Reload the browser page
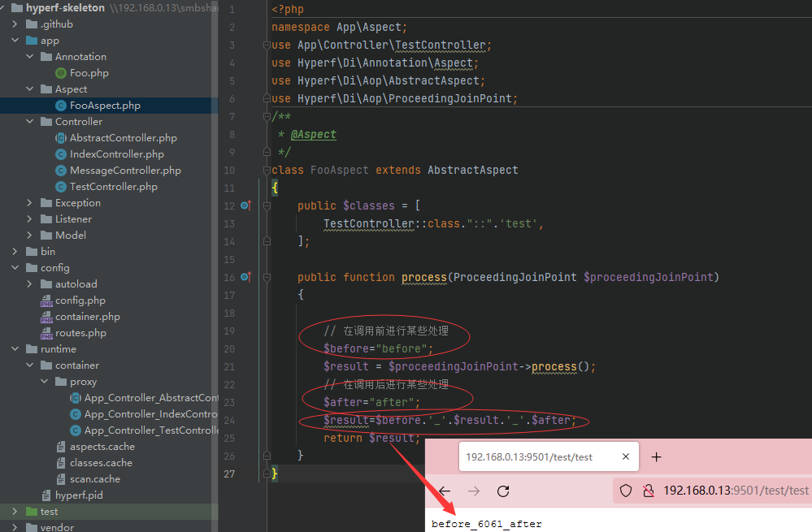Screen dimensions: 812x532 (503, 491)
